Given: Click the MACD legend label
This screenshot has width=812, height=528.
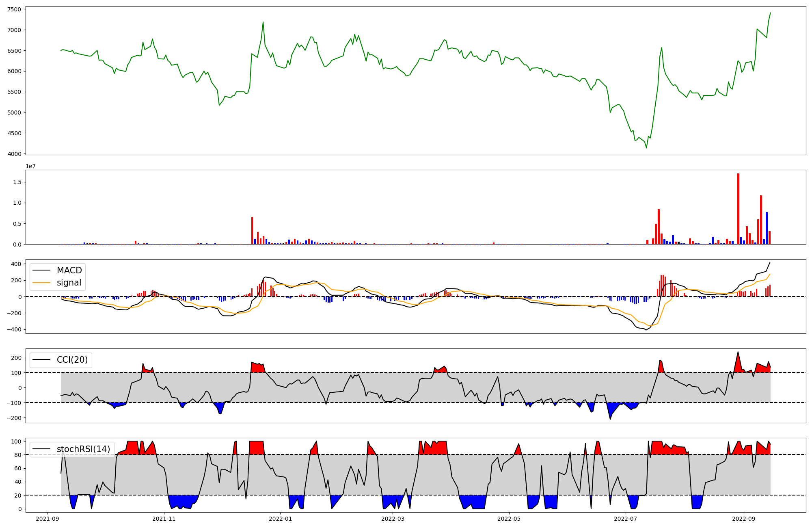Looking at the screenshot, I should pos(69,270).
